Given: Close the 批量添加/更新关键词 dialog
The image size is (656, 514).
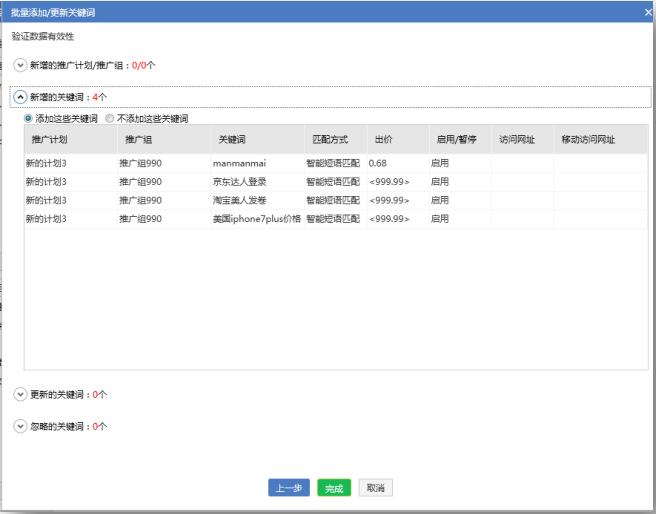Looking at the screenshot, I should [648, 9].
